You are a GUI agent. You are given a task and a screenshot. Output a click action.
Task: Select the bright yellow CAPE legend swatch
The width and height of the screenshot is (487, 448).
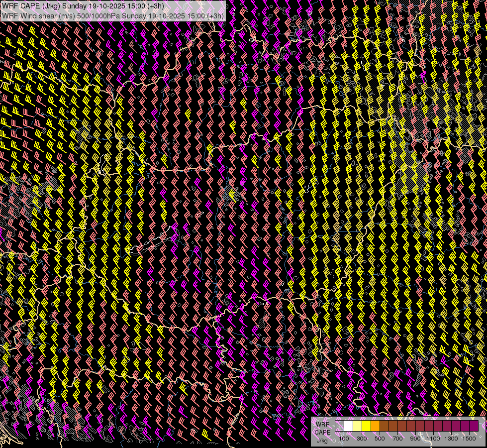366,426
